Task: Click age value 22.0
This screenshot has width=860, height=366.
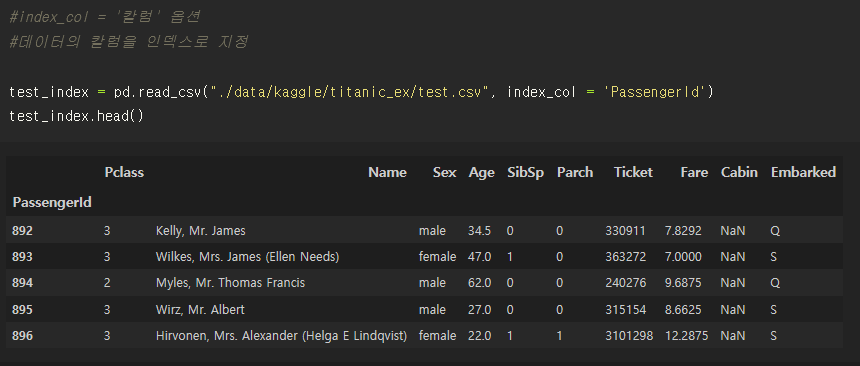Action: [479, 336]
